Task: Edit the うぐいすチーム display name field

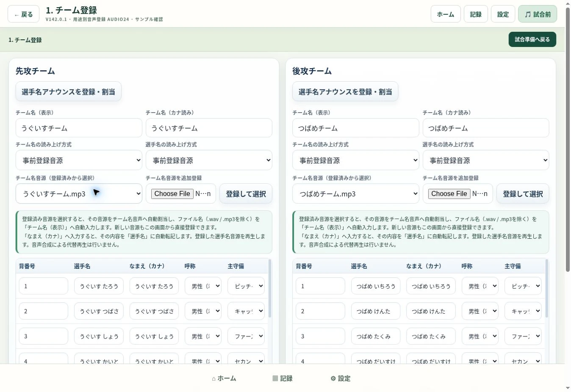Action: tap(79, 128)
